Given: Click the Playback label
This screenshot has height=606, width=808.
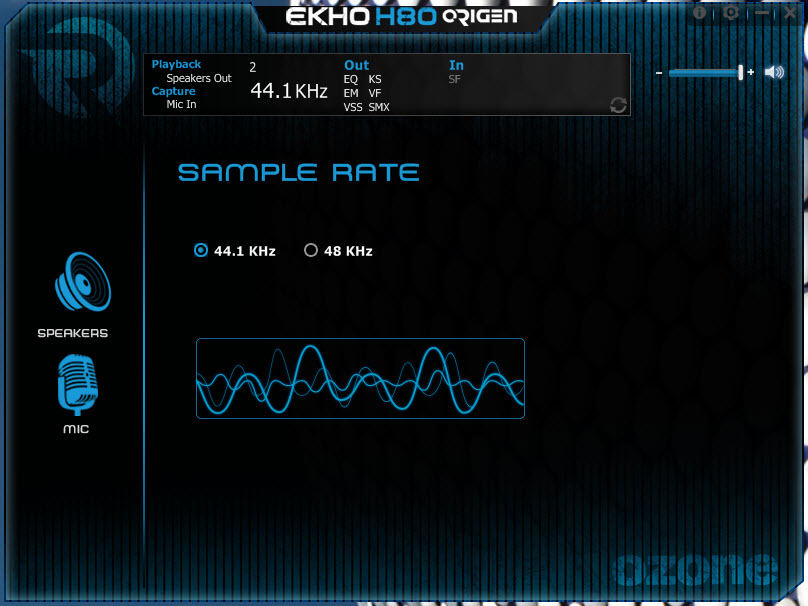Looking at the screenshot, I should coord(176,64).
